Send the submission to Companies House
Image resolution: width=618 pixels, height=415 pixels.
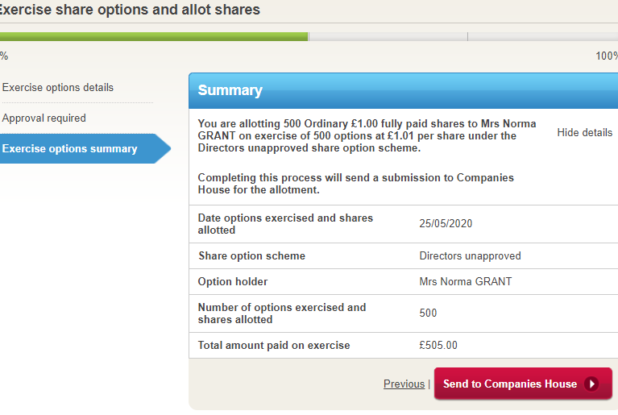pos(510,383)
